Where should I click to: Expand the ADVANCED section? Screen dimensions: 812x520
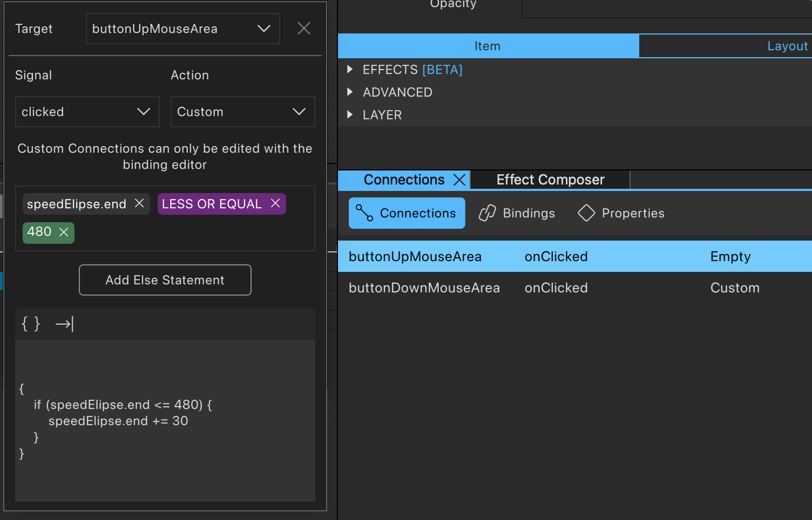click(x=350, y=92)
